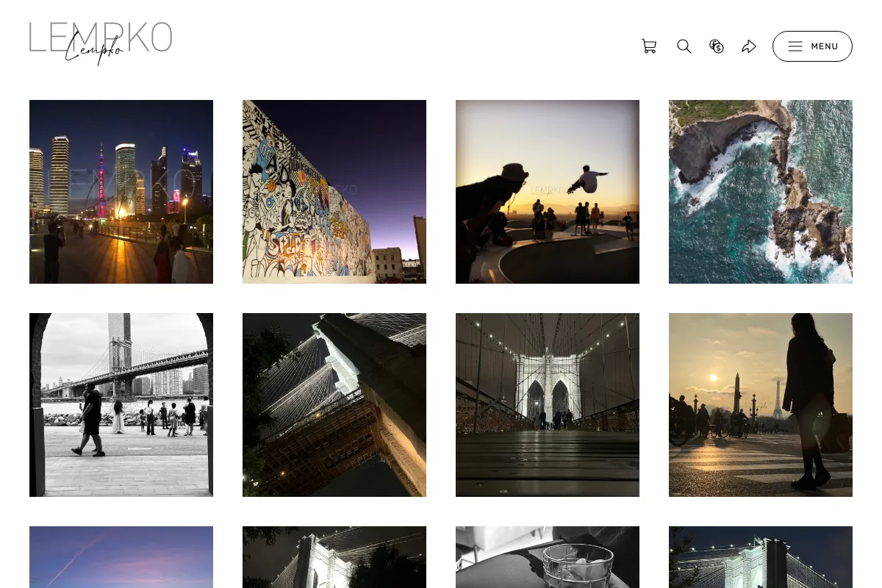Open the tilted bridge tower night photo
Image resolution: width=882 pixels, height=588 pixels.
click(x=334, y=405)
